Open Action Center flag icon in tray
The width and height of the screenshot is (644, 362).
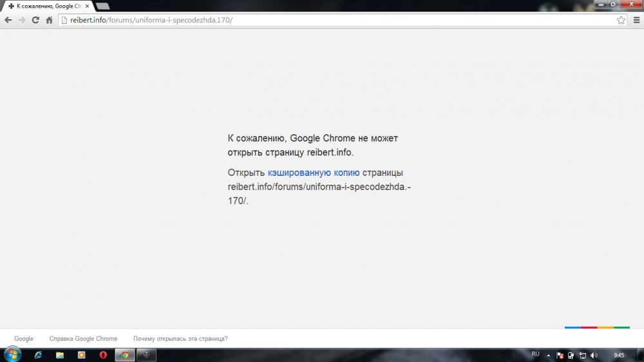[x=560, y=356]
